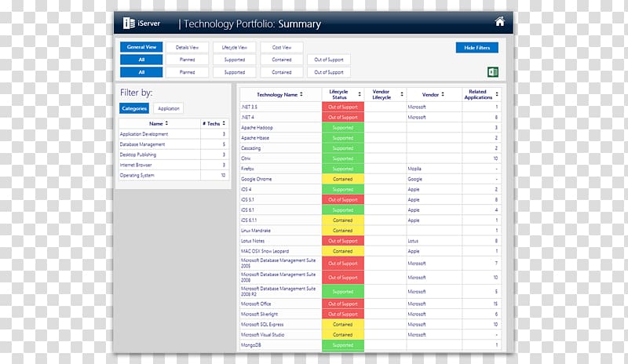Select Supported in the bottom lifecycle filter row
Screen dimensions: 628x364
(x=234, y=72)
